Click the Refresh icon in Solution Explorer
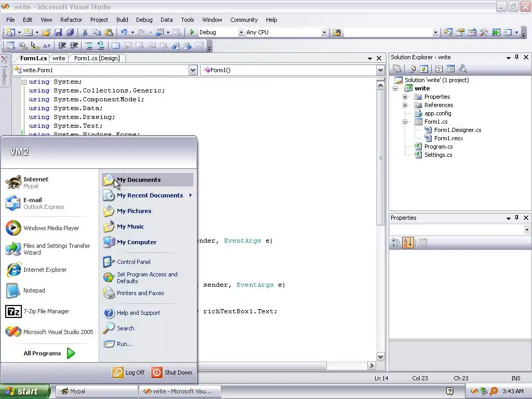This screenshot has width=532, height=399. point(424,69)
